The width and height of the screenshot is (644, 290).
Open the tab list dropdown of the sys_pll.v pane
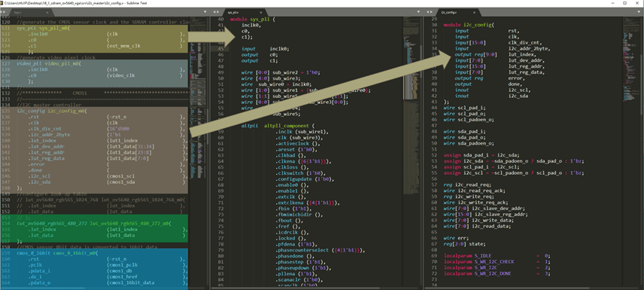418,12
